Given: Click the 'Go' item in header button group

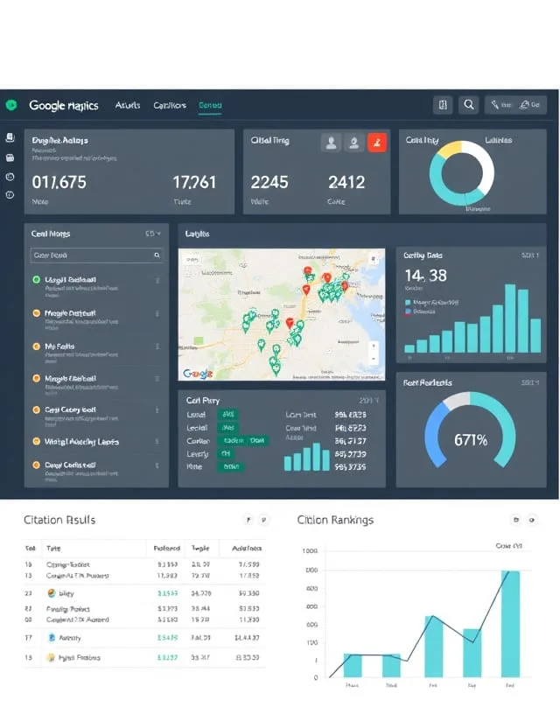Looking at the screenshot, I should click(530, 105).
